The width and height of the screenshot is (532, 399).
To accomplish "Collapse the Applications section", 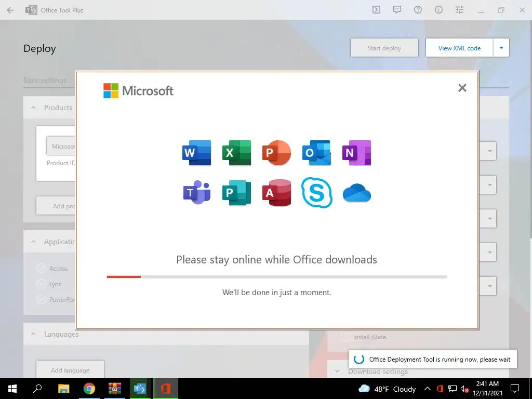I will coord(33,242).
